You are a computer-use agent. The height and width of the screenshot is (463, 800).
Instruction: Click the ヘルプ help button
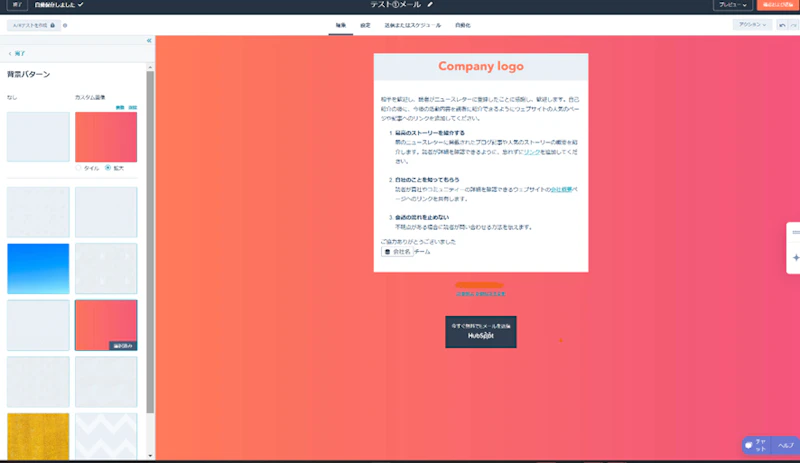pyautogui.click(x=786, y=445)
